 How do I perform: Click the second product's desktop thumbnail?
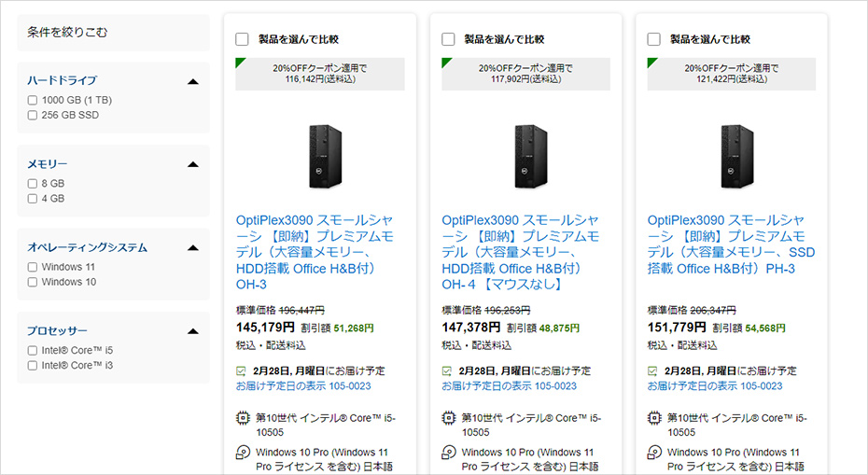click(525, 156)
